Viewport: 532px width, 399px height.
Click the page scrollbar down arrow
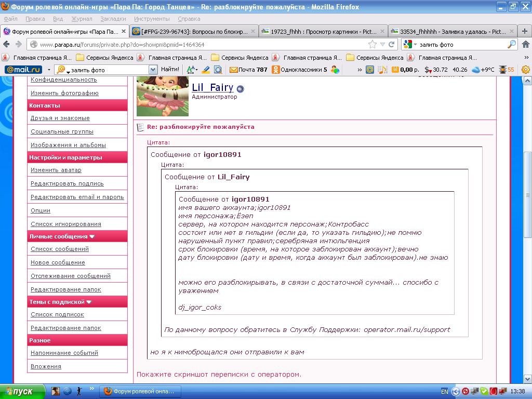coord(527,379)
